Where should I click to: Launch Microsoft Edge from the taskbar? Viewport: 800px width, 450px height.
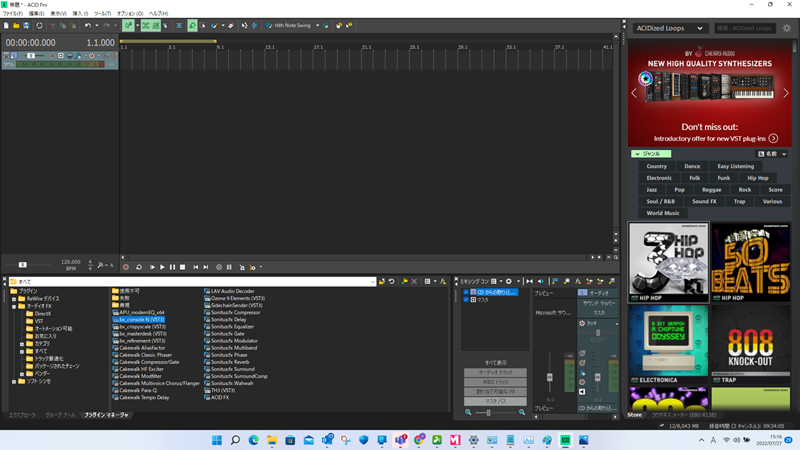tap(254, 440)
